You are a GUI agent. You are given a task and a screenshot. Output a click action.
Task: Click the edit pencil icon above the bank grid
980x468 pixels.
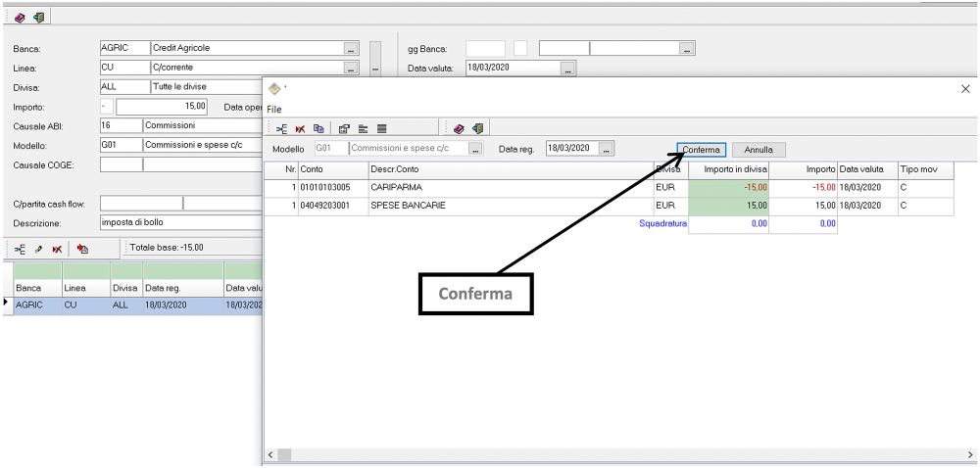[38, 249]
